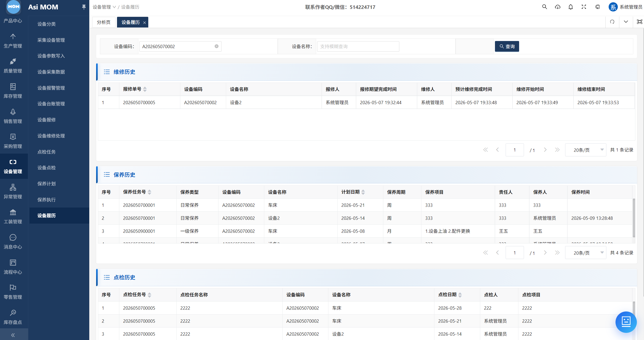Image resolution: width=644 pixels, height=340 pixels.
Task: Close the 设备履历 tab
Action: point(144,23)
